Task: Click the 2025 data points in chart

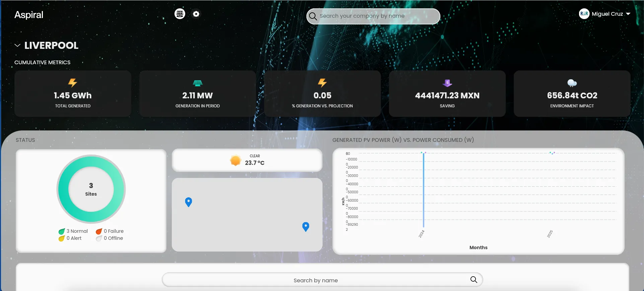Action: 552,153
